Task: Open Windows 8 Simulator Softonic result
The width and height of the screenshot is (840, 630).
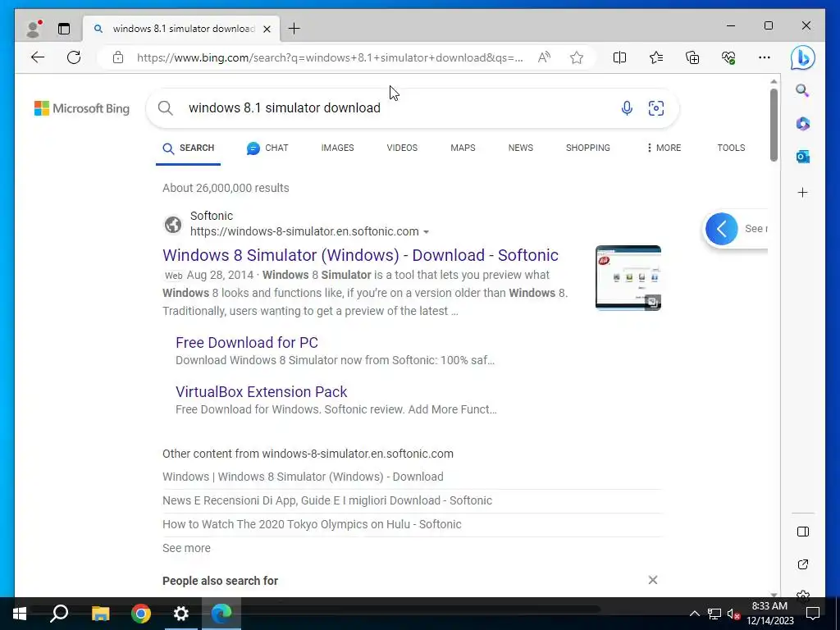Action: coord(360,255)
